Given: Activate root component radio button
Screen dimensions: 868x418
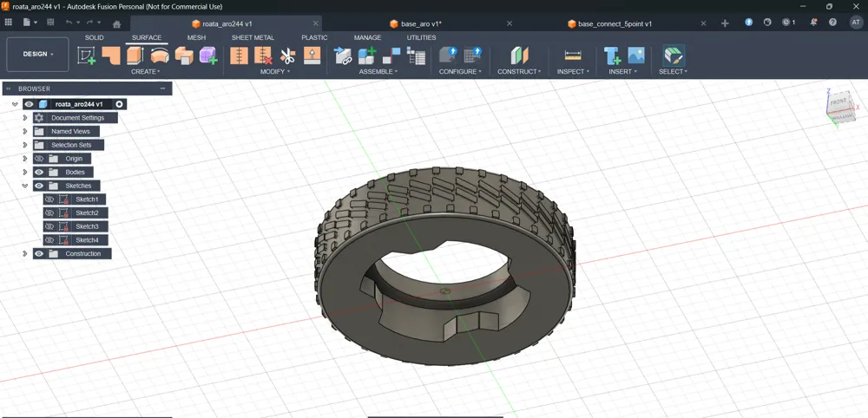Looking at the screenshot, I should [120, 104].
